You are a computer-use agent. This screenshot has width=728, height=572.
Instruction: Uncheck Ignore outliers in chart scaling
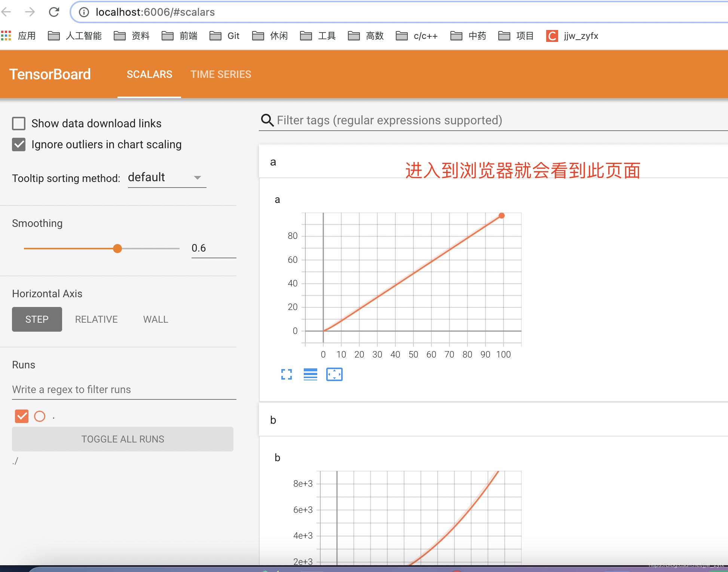click(x=19, y=144)
